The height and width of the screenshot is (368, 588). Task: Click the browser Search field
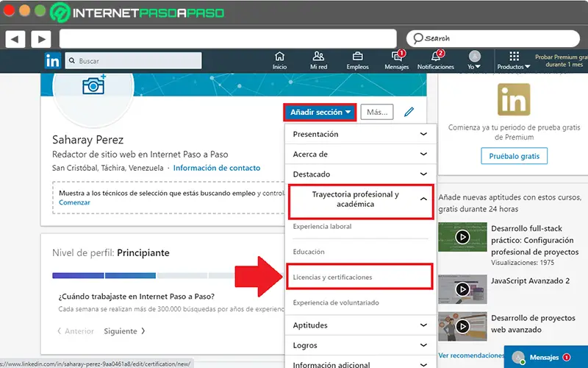pyautogui.click(x=492, y=38)
